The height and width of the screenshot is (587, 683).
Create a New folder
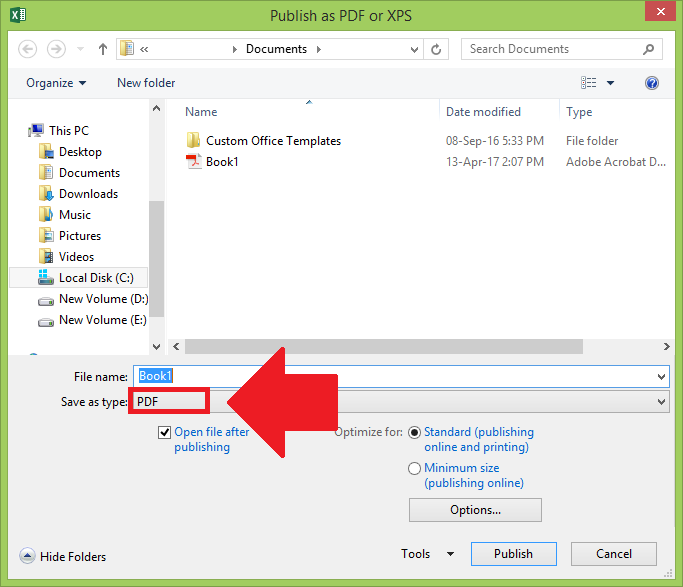coord(146,83)
